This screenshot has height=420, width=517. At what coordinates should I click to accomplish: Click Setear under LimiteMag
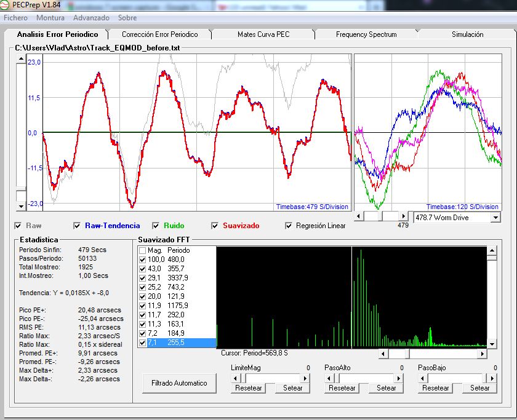click(292, 388)
